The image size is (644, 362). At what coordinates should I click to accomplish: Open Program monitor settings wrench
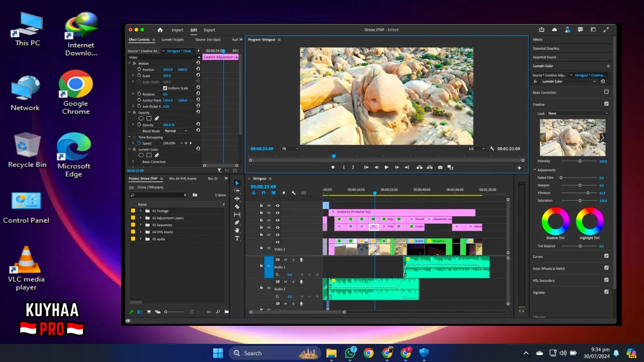click(x=492, y=149)
